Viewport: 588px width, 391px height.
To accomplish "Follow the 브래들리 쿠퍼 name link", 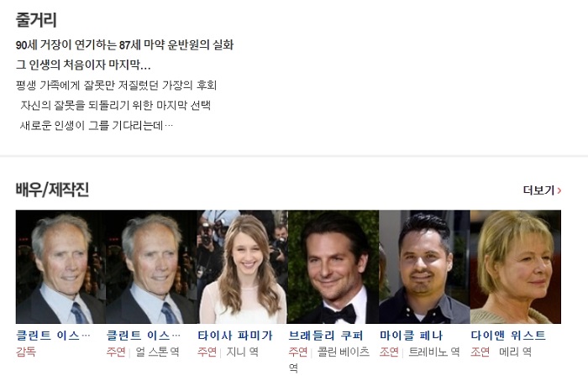I will (326, 335).
